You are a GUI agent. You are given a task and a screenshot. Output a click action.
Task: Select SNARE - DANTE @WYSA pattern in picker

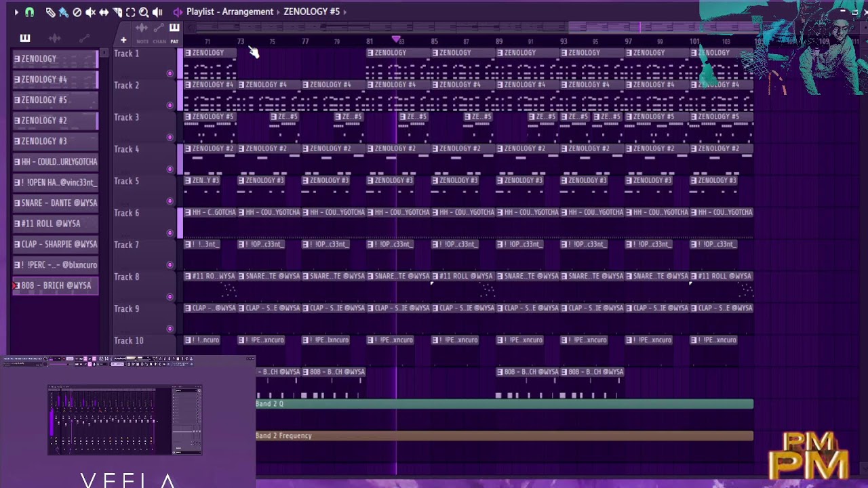[x=56, y=203]
